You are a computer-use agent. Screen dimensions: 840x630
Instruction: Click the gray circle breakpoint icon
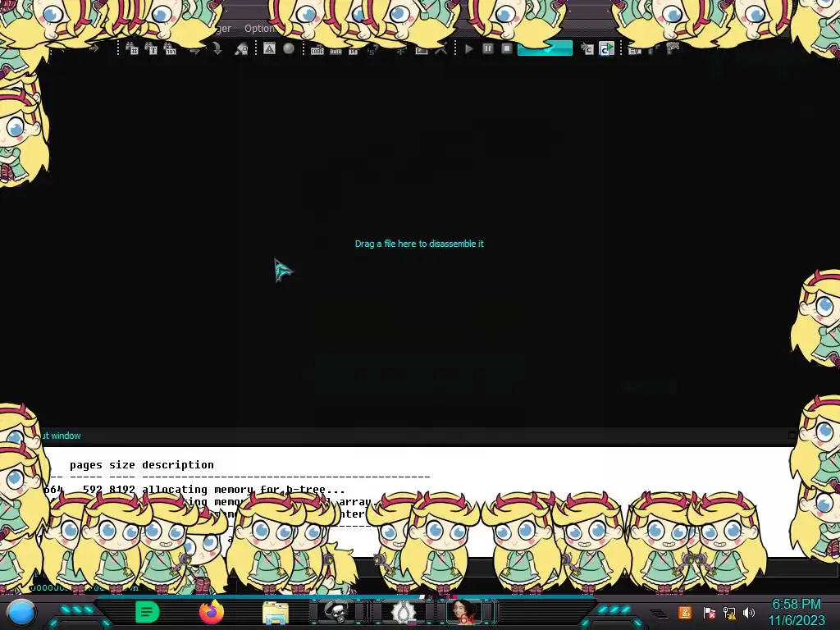point(289,48)
